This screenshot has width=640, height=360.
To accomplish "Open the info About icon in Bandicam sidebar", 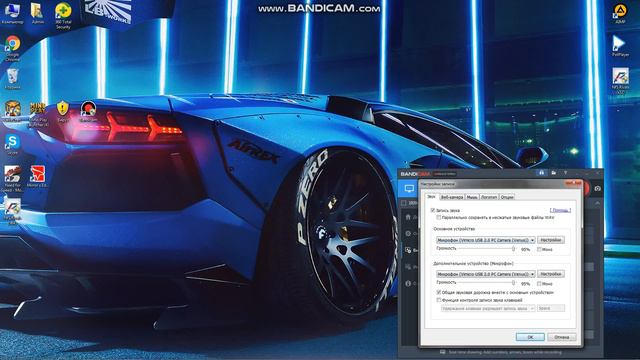I will 408,283.
